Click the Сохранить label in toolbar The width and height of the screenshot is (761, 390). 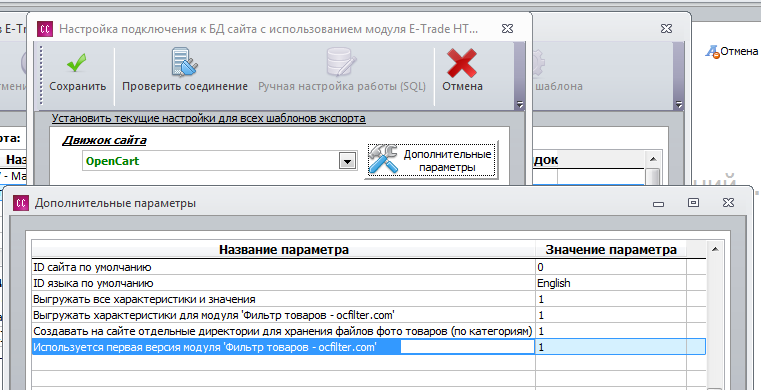(78, 86)
